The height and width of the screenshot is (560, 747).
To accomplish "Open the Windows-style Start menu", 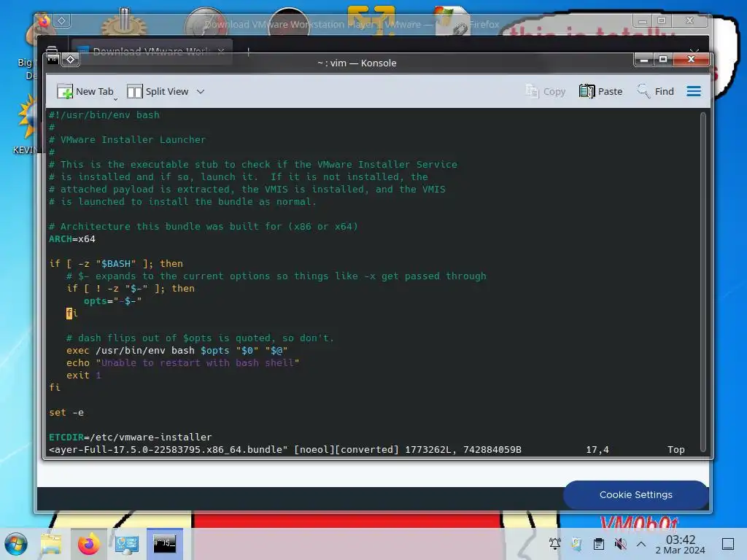I will click(x=16, y=544).
